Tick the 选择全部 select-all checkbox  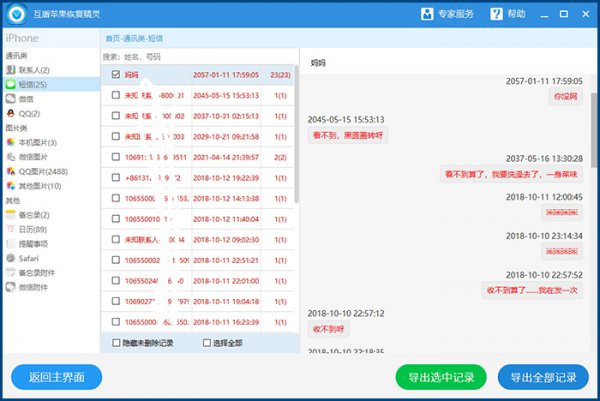(207, 343)
